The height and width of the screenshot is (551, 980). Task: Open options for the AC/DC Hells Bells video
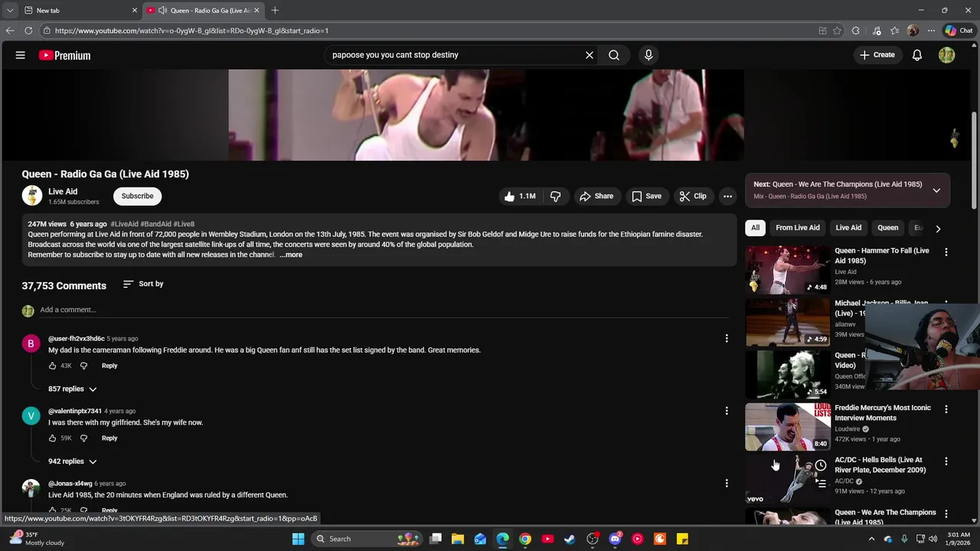coord(946,461)
